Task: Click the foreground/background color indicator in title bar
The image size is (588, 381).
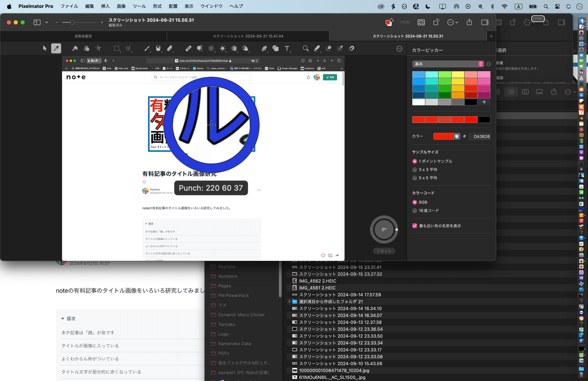Action: 389,22
